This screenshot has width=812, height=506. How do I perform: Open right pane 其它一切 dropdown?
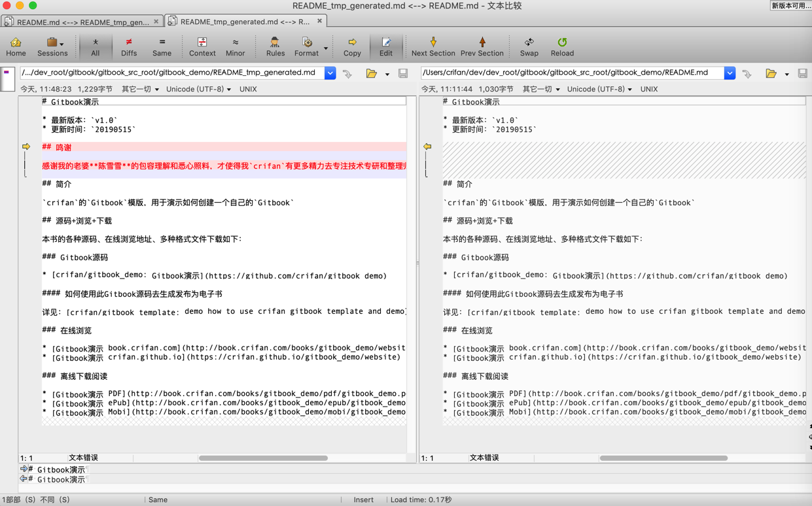pyautogui.click(x=541, y=89)
